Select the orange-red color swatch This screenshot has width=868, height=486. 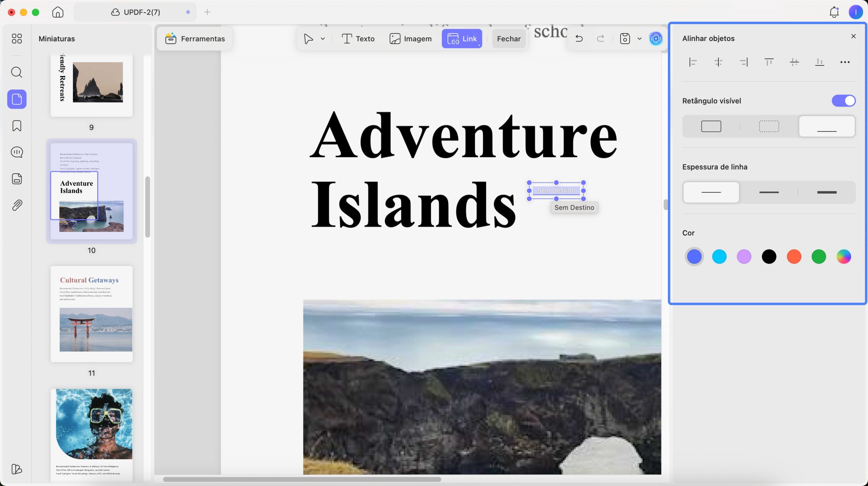pyautogui.click(x=794, y=257)
